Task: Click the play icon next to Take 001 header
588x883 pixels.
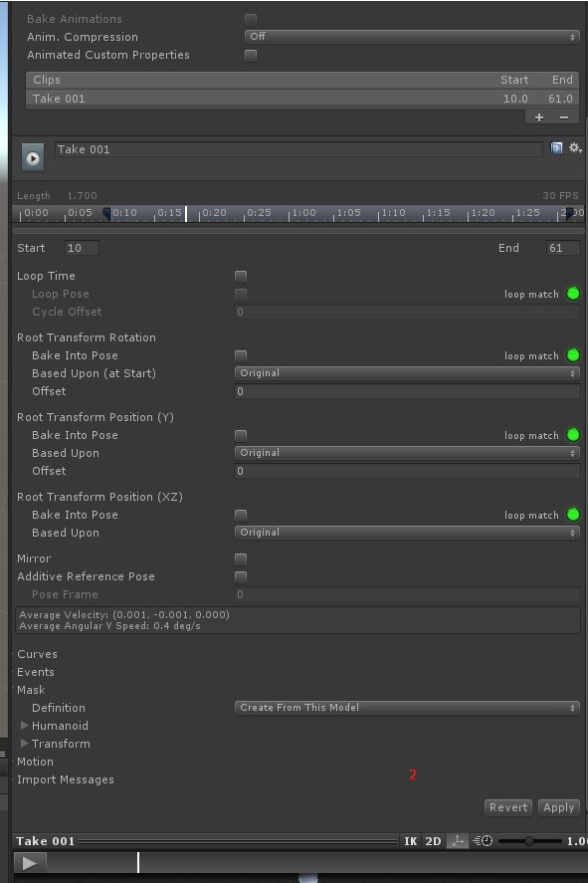Action: [31, 156]
